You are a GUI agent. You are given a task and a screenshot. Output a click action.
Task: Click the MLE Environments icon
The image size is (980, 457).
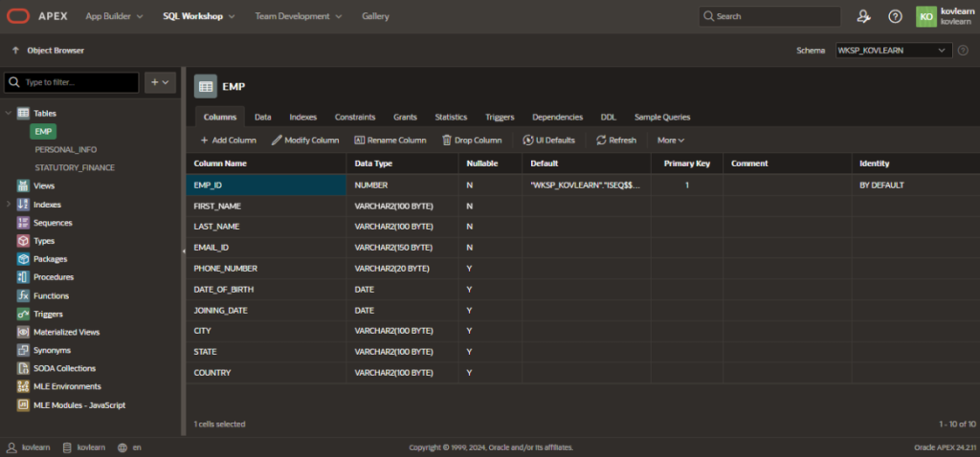[x=23, y=386]
